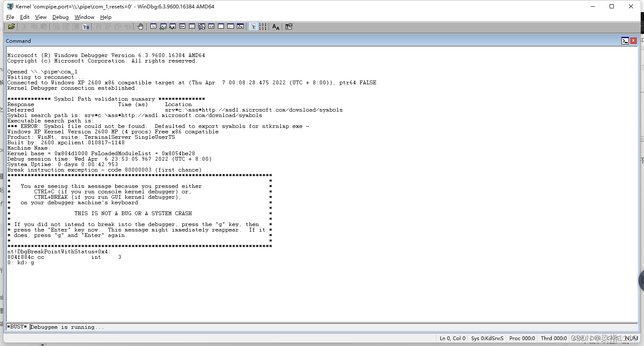Click 'THIS IS NOT A BUG OR A SYSTEM CRASH'
644x346 pixels.
point(133,213)
